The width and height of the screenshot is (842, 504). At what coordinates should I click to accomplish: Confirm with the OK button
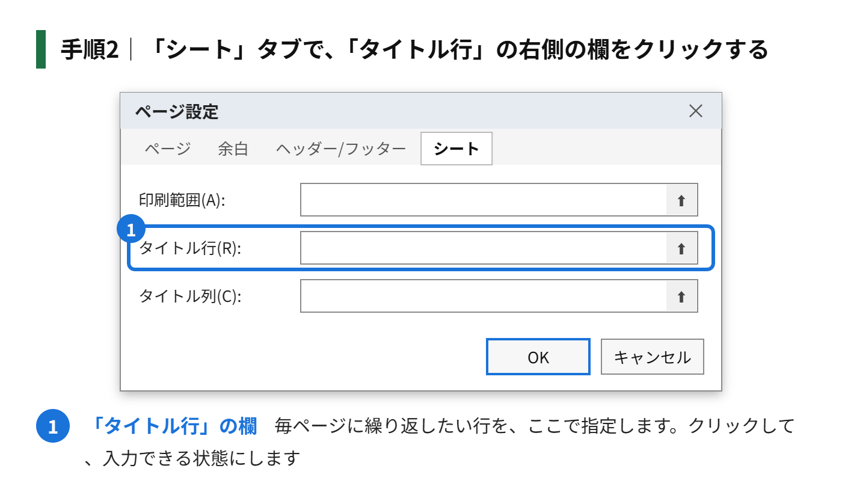538,357
